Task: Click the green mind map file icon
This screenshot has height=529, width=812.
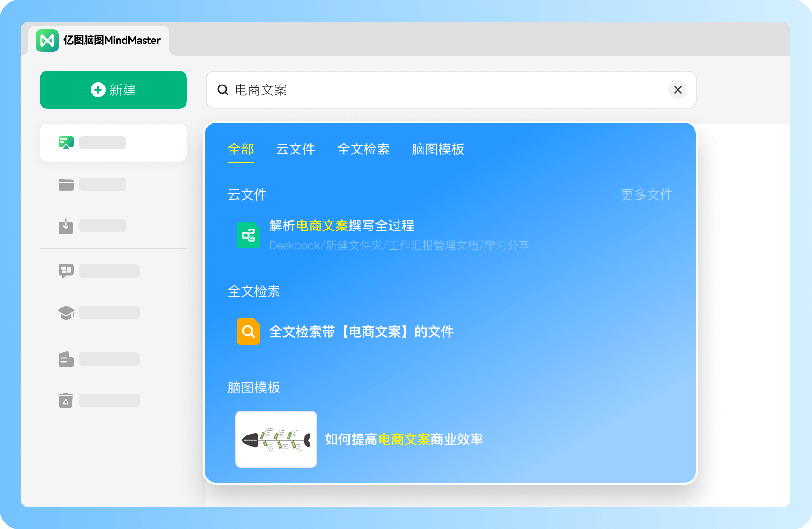Action: click(248, 235)
